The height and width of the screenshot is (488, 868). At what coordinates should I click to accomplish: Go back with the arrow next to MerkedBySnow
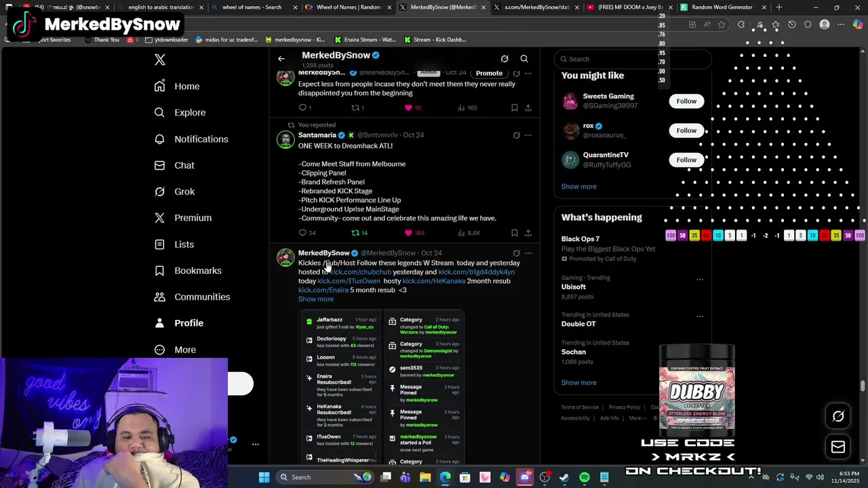pos(281,59)
